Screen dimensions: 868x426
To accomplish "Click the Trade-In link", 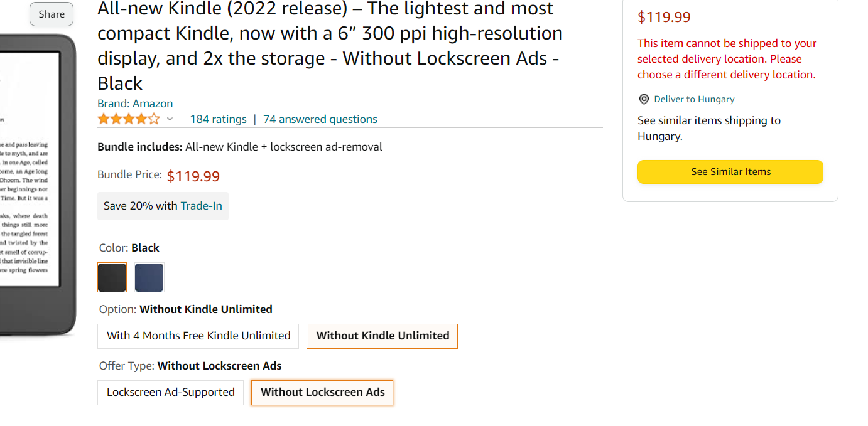I will pos(201,206).
